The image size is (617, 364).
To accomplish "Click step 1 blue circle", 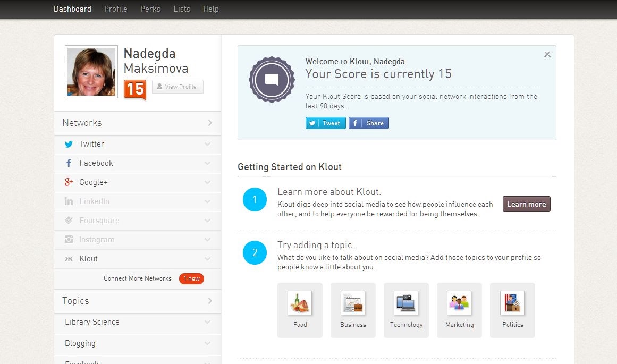I will tap(255, 199).
